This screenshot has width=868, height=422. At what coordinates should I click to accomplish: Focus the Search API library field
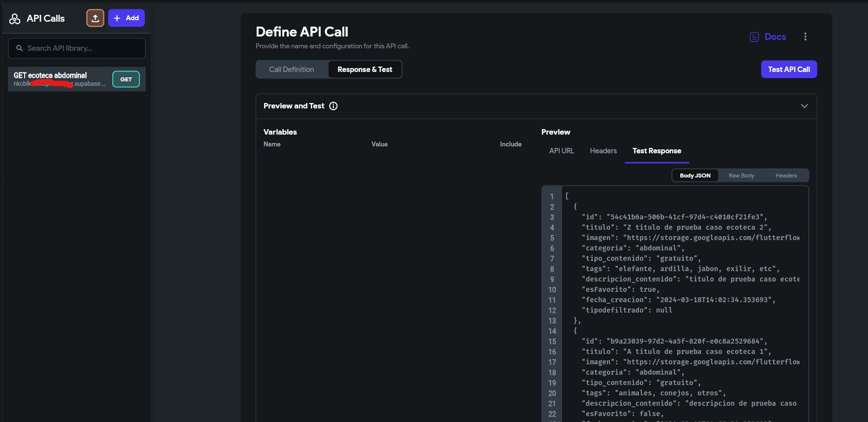point(77,48)
